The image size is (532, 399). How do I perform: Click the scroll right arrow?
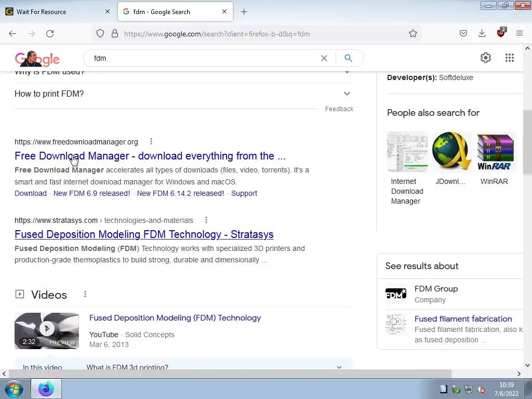pyautogui.click(x=519, y=374)
